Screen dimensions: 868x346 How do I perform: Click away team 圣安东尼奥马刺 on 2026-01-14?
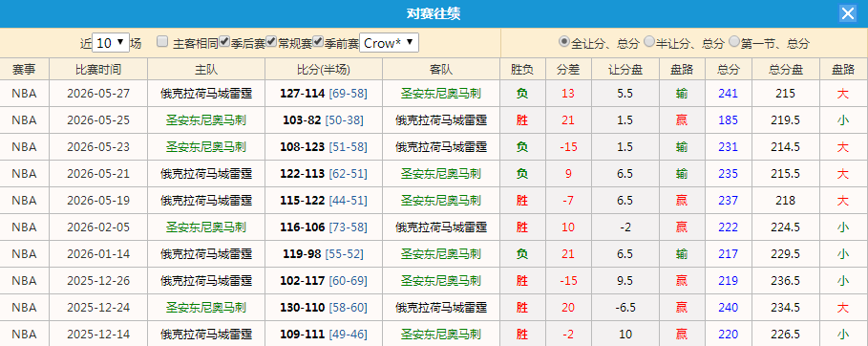(440, 254)
